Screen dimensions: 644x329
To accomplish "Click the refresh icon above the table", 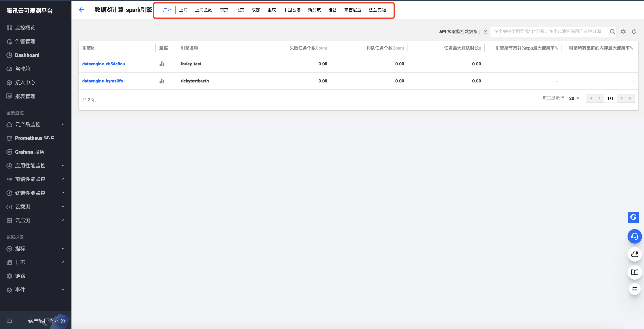I will pos(634,31).
